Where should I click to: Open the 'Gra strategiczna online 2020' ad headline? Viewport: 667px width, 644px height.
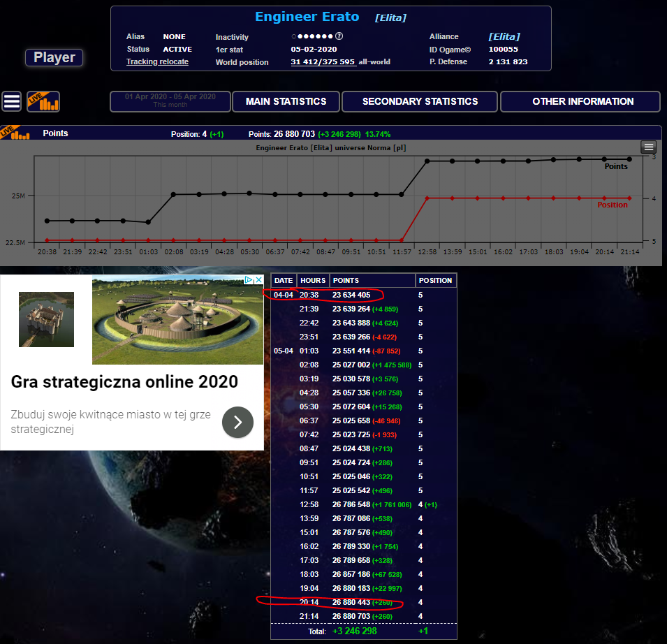pyautogui.click(x=124, y=382)
